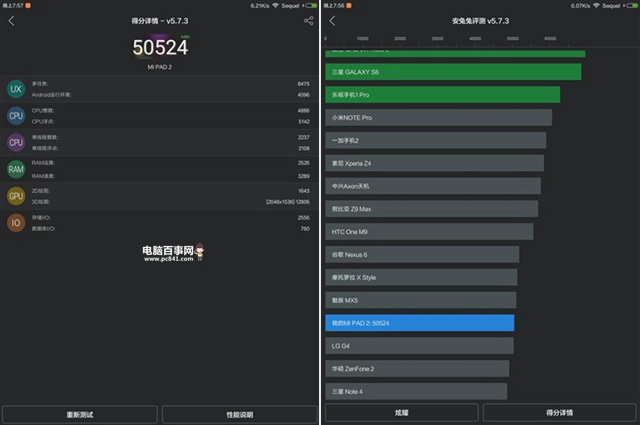640x425 pixels.
Task: Tap the 得分详情 - v5.7.3 title
Action: 160,21
